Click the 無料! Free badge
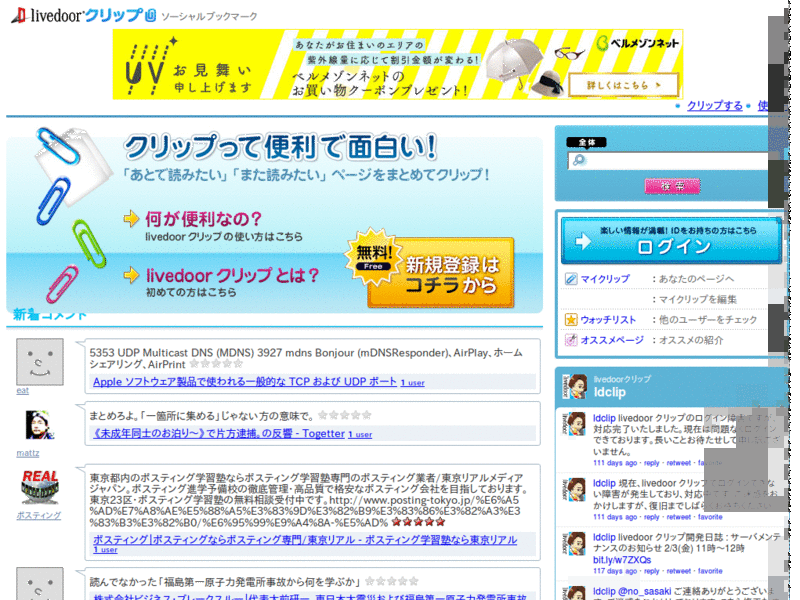This screenshot has width=800, height=600. (x=374, y=257)
